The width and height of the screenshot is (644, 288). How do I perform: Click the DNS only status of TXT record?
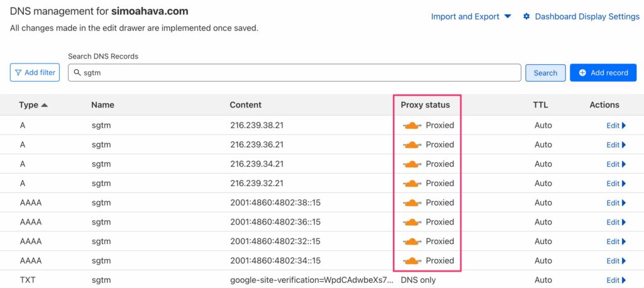click(x=418, y=280)
